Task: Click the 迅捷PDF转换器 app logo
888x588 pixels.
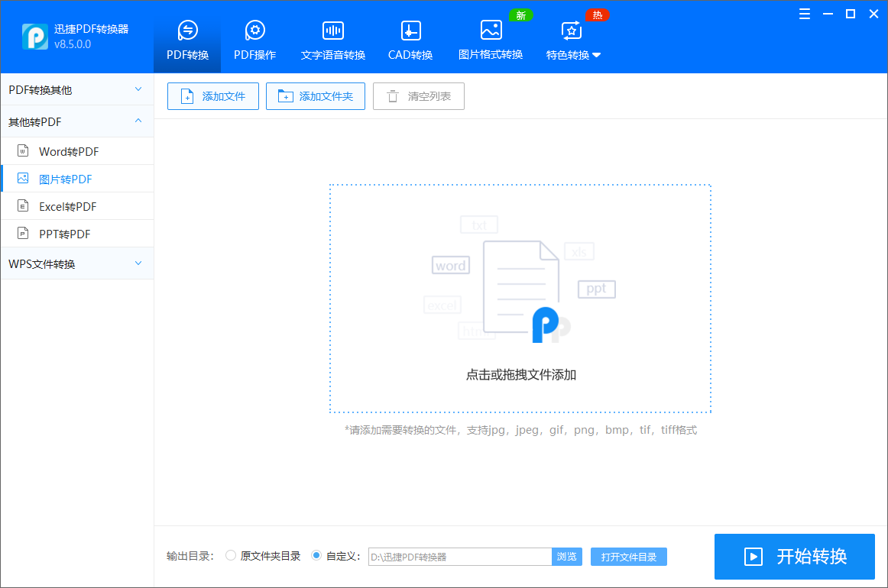Action: coord(35,37)
